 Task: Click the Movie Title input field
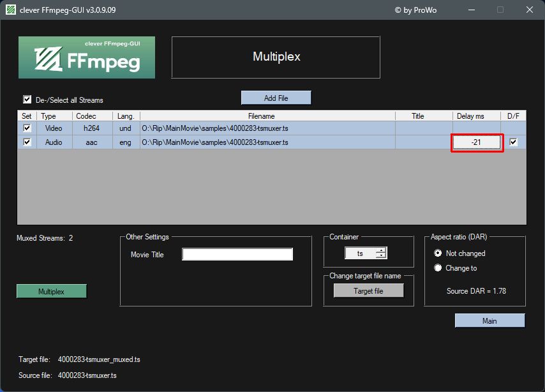237,254
